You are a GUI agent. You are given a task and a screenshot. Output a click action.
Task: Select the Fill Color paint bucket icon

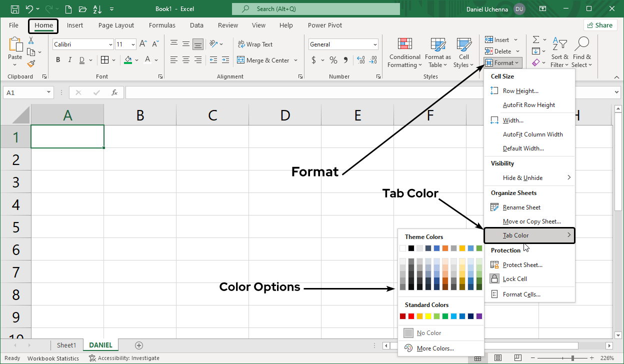pos(129,59)
